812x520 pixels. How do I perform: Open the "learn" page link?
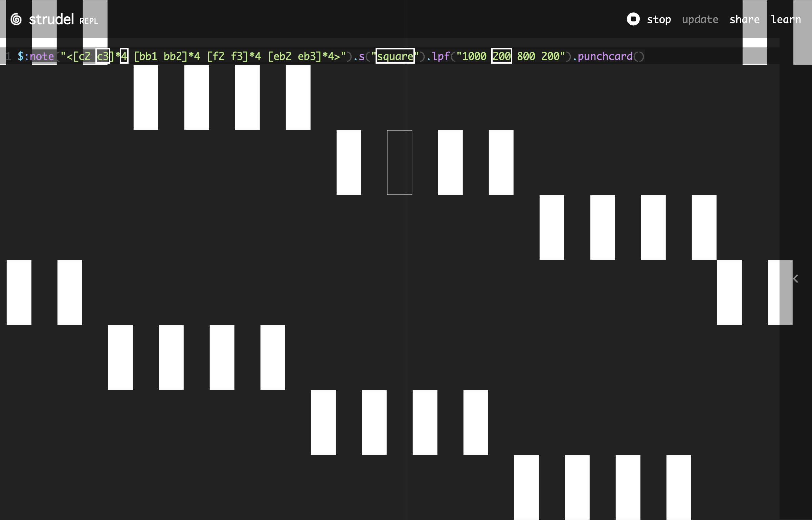(786, 19)
